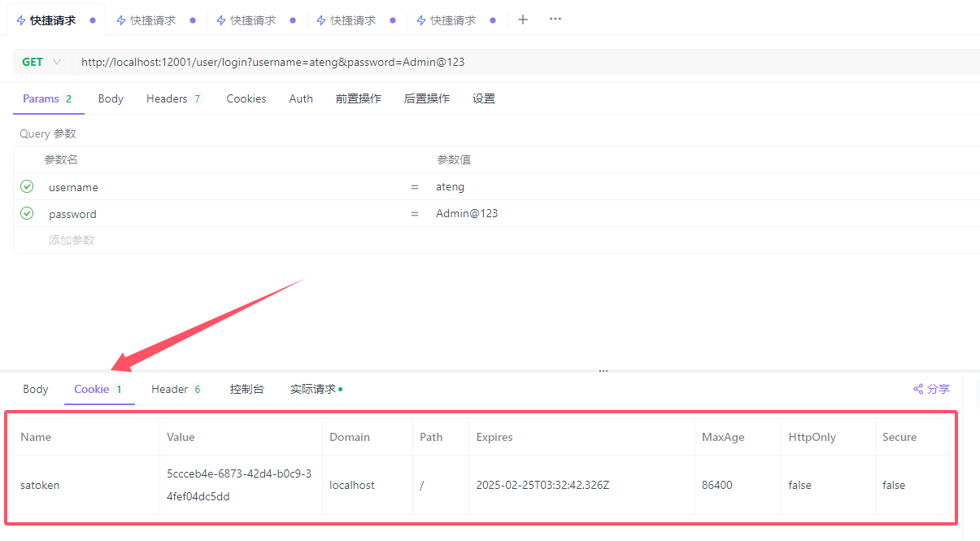View the 实际请求 tab
Screen dimensions: 980x541
click(x=314, y=389)
